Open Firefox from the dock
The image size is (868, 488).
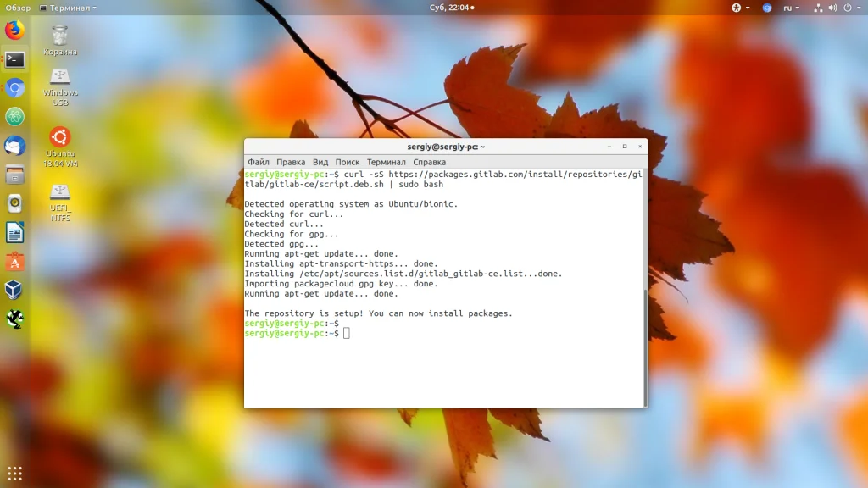pyautogui.click(x=15, y=30)
